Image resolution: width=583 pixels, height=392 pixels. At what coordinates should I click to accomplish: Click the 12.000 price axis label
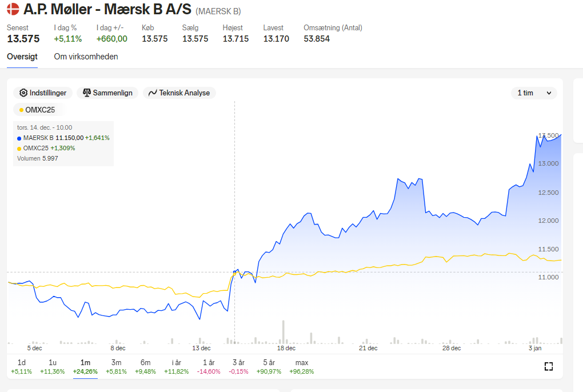pyautogui.click(x=549, y=221)
